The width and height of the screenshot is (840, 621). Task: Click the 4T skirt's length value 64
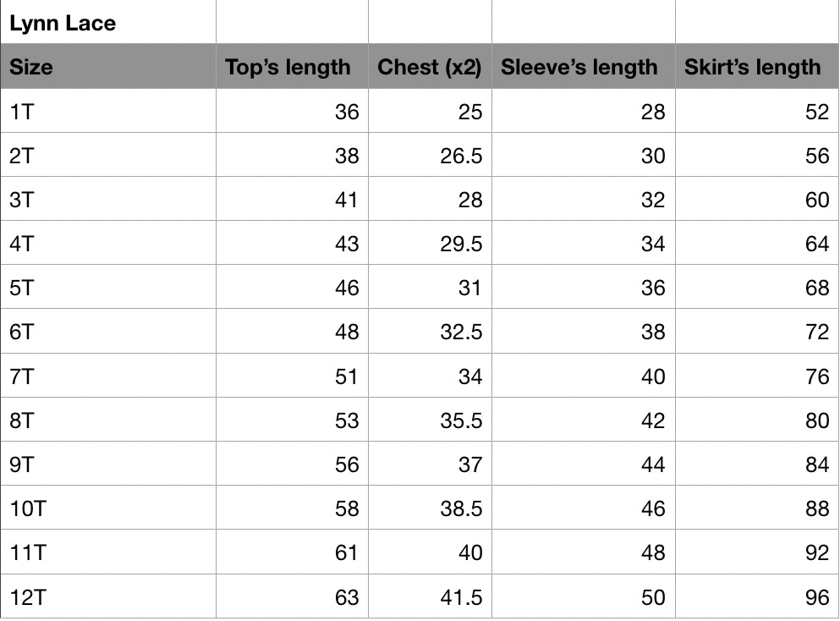tap(817, 245)
